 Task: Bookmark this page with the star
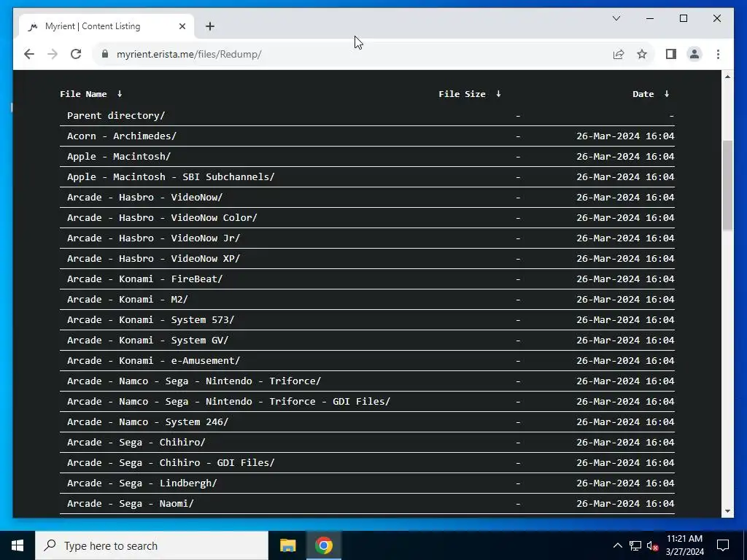(642, 54)
